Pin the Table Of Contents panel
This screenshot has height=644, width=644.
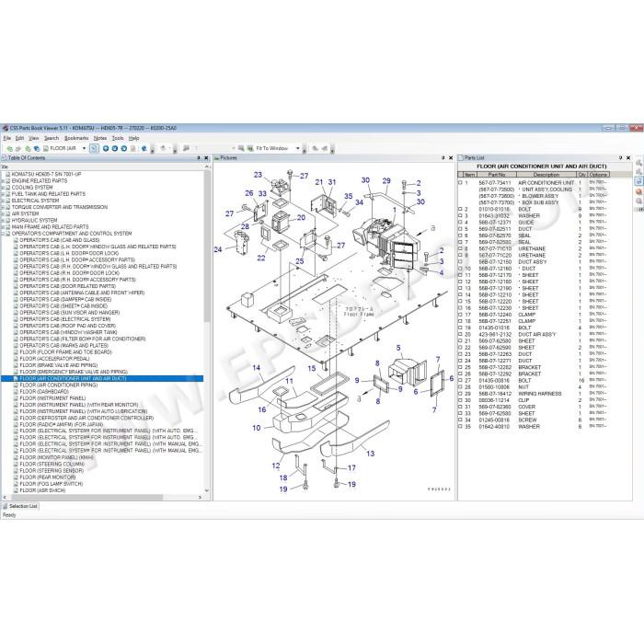[x=199, y=158]
